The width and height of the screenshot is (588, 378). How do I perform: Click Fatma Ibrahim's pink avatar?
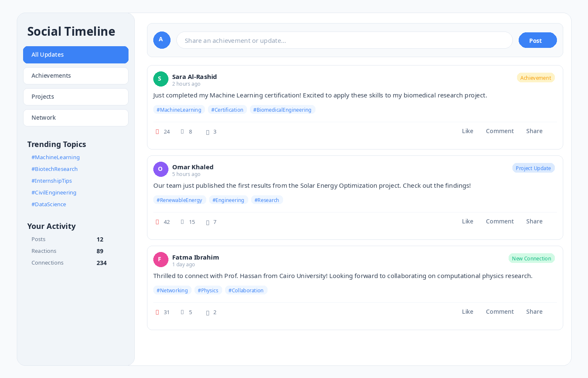point(160,260)
